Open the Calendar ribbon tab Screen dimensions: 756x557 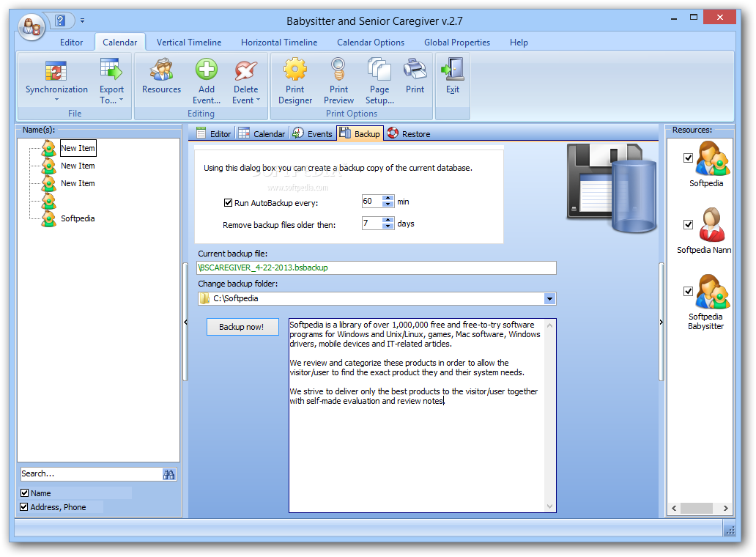(119, 43)
